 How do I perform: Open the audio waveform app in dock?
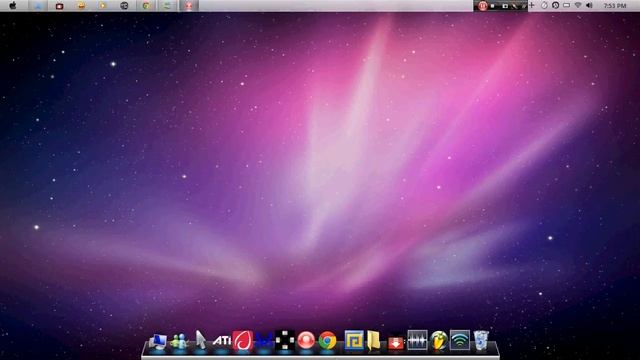tap(417, 340)
